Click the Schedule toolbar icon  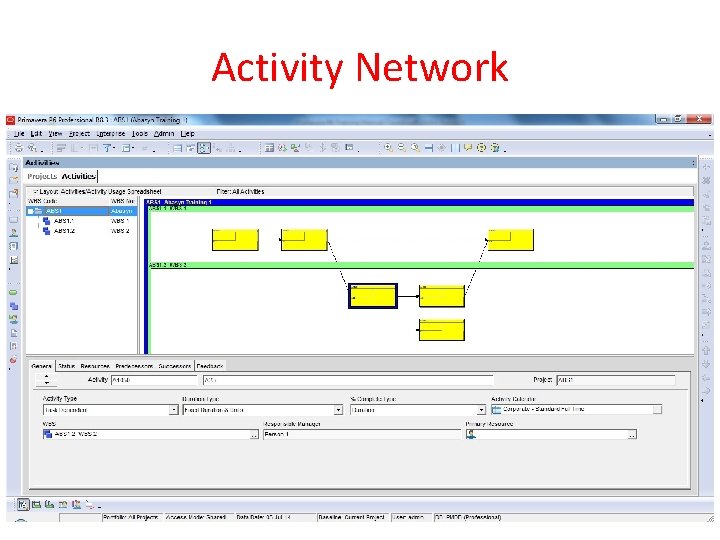pos(282,148)
